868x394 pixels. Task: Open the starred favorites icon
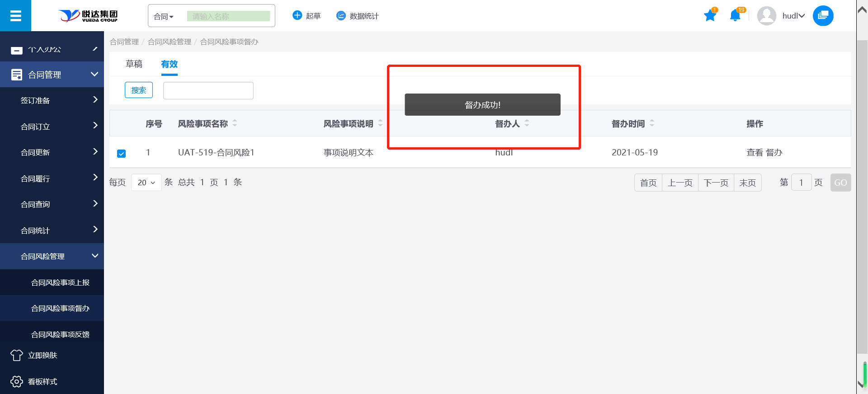coord(710,16)
